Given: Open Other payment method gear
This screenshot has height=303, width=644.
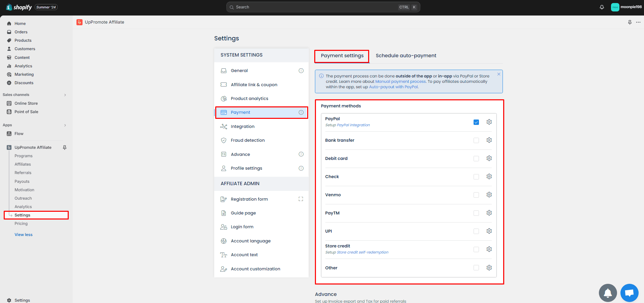Looking at the screenshot, I should coord(489,268).
